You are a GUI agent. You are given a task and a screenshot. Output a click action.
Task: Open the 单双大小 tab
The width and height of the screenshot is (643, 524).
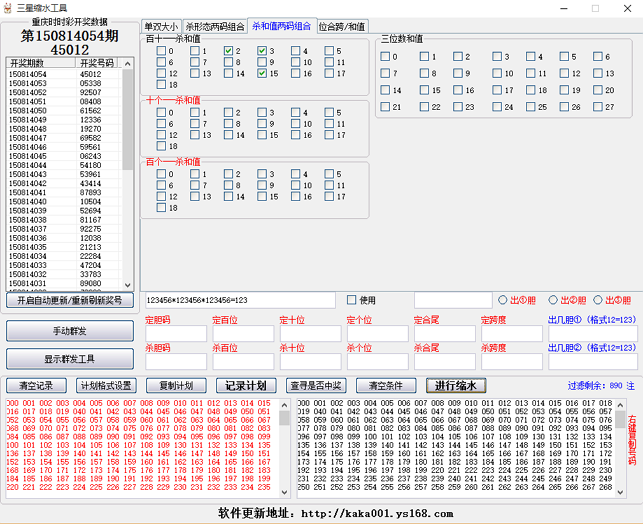point(161,27)
